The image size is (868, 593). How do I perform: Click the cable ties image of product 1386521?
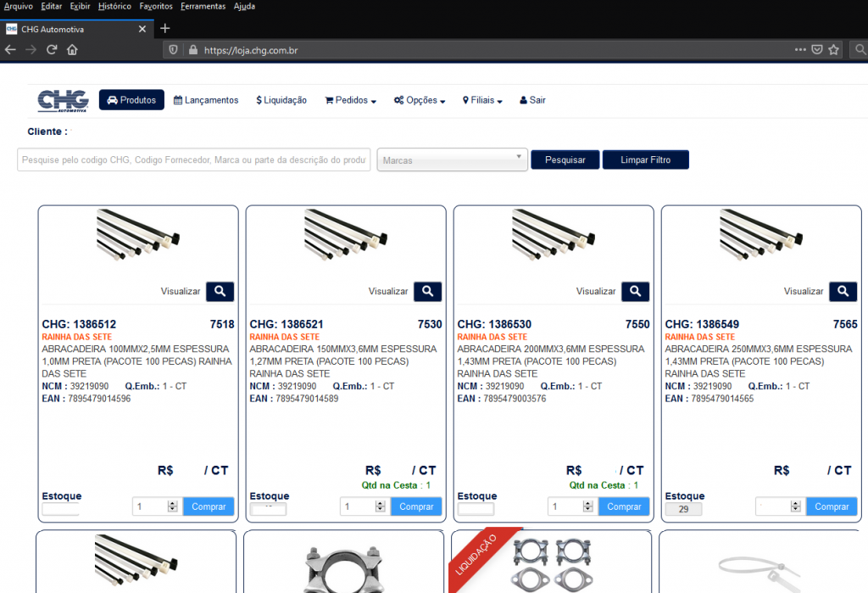[346, 234]
